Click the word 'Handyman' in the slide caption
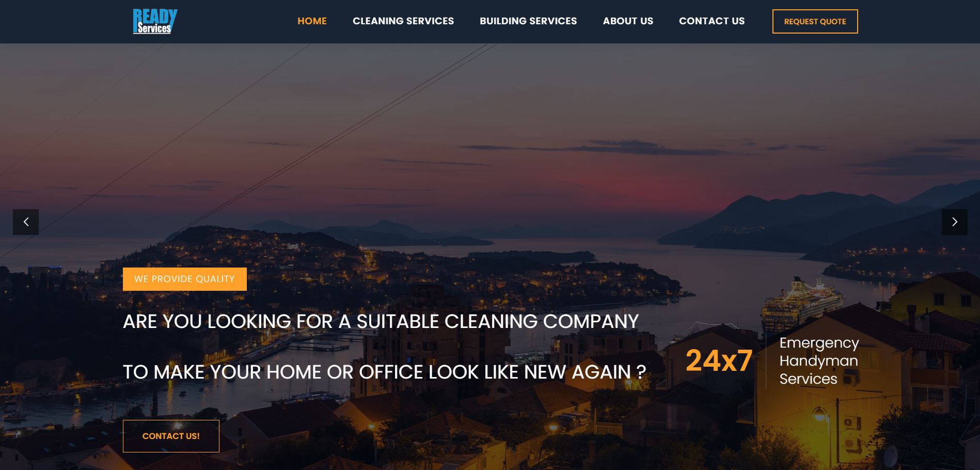The width and height of the screenshot is (980, 470). 818,361
